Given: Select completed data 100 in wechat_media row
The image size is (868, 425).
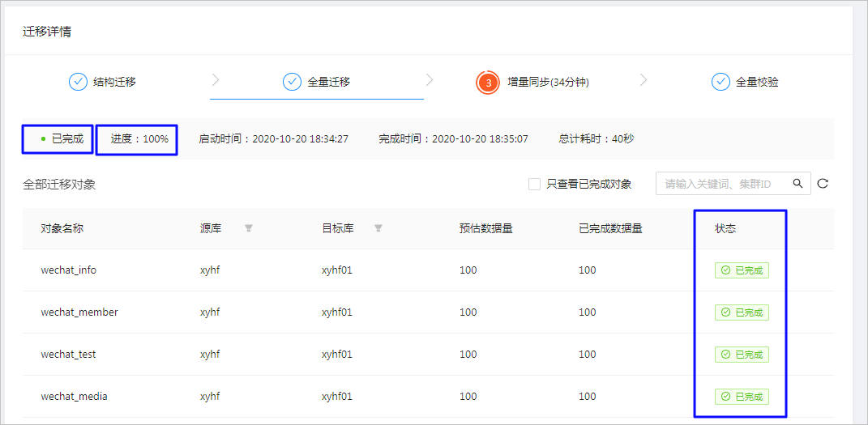Looking at the screenshot, I should 588,396.
